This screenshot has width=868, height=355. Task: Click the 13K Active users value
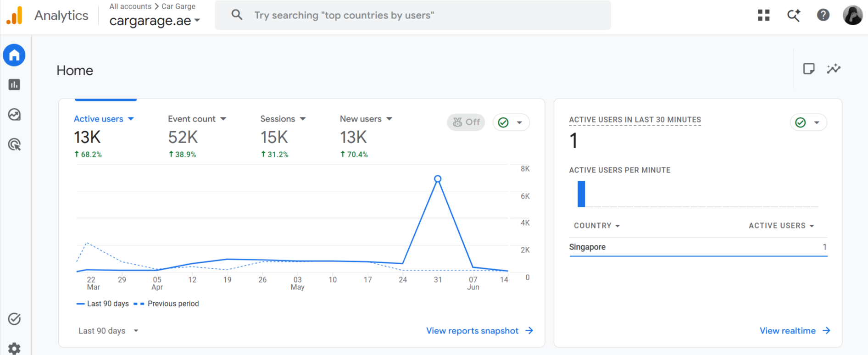[x=87, y=137]
